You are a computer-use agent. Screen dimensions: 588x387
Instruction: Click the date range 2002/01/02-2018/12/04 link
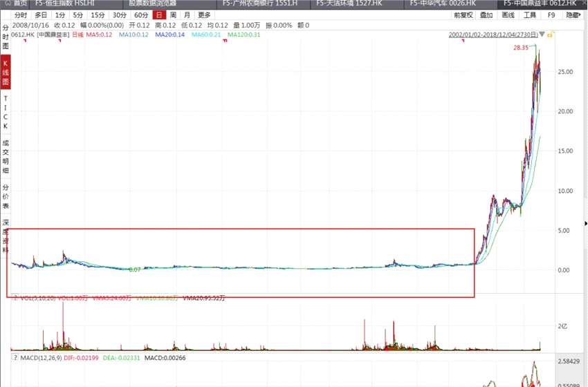(x=493, y=35)
